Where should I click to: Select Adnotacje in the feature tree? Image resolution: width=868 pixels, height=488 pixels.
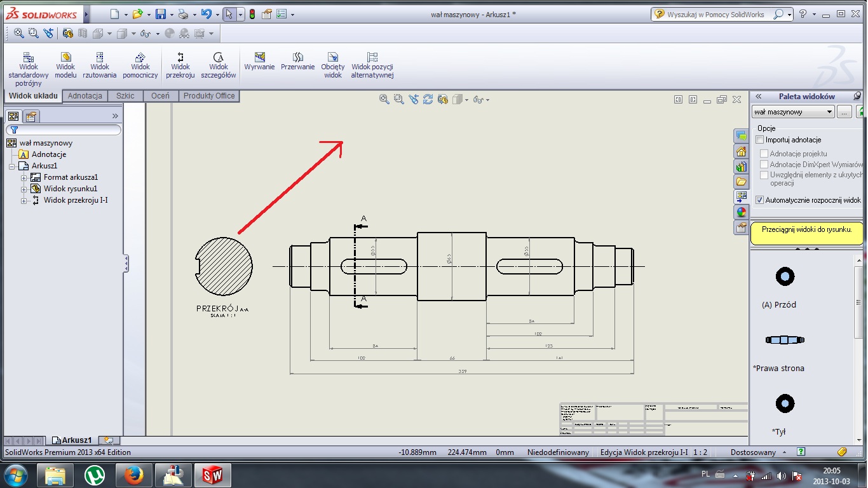pos(49,154)
